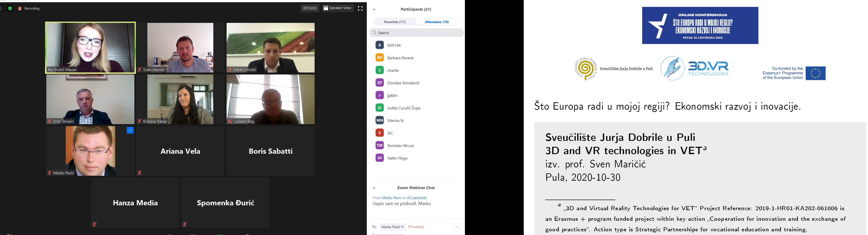Select the Attendees tab

[437, 22]
